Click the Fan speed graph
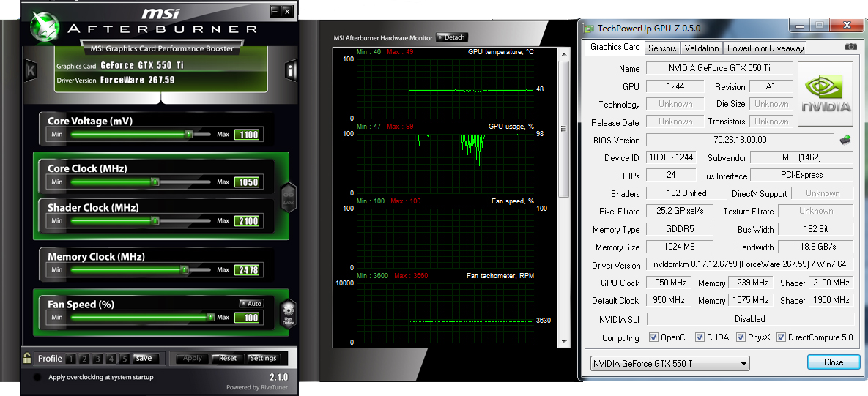This screenshot has height=396, width=868. 445,238
